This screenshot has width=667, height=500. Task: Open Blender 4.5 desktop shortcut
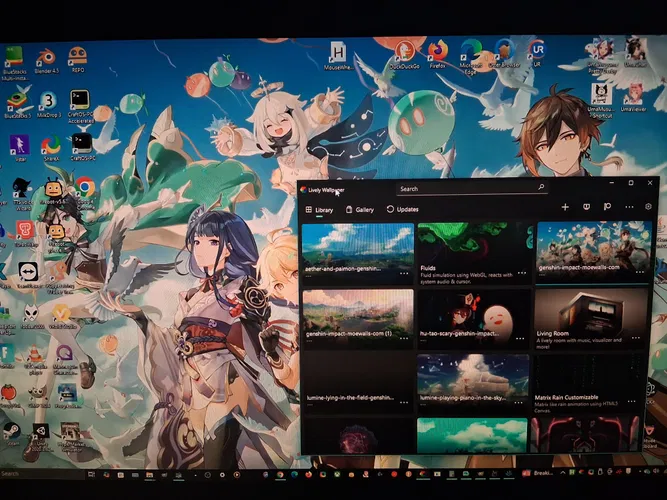coord(46,61)
